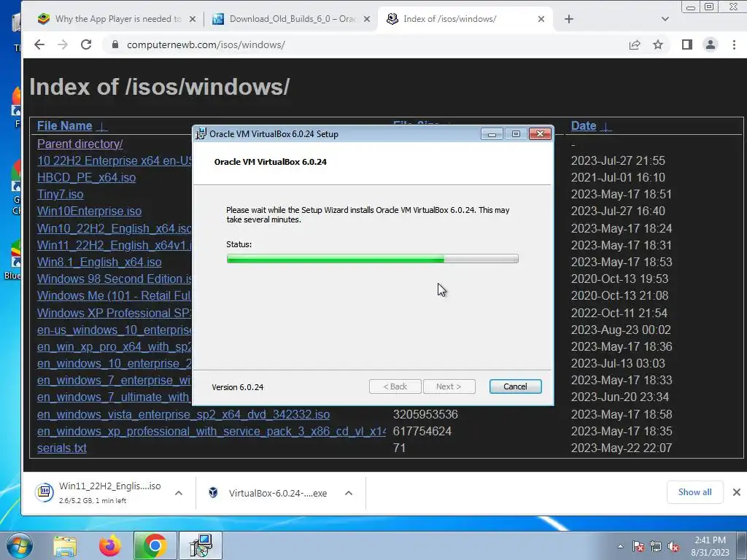The width and height of the screenshot is (747, 560).
Task: Expand Win11 ISO download options chevron
Action: [x=179, y=494]
